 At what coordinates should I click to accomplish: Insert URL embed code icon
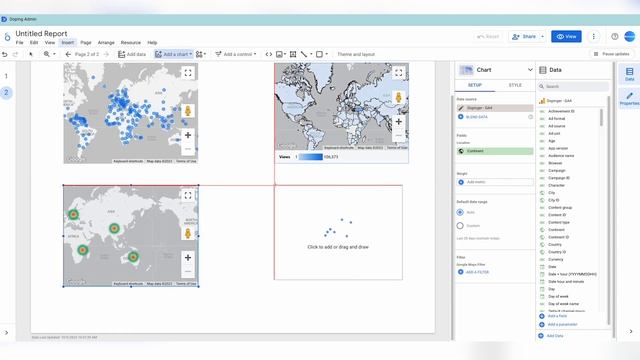pyautogui.click(x=269, y=54)
